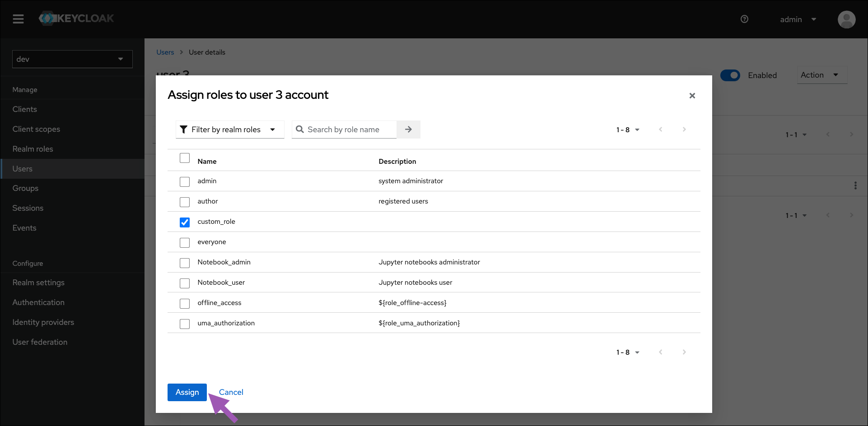Click the Search by role name field
This screenshot has width=868, height=426.
pyautogui.click(x=344, y=130)
